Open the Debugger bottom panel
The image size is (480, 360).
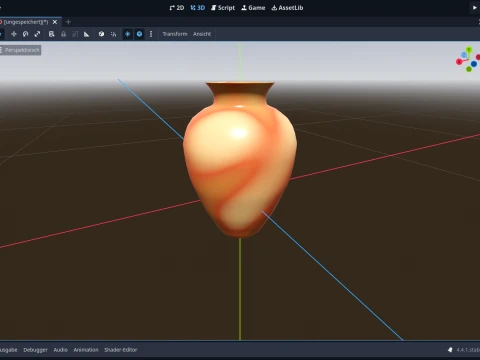tap(35, 350)
